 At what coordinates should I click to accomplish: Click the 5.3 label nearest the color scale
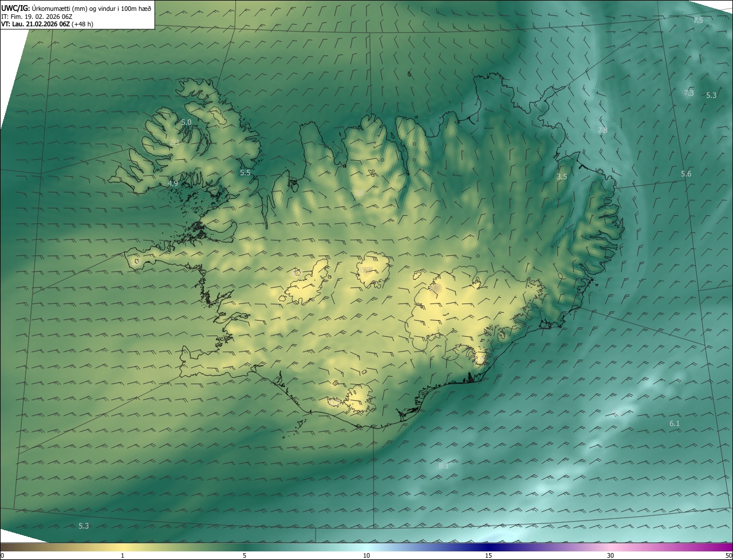(84, 526)
